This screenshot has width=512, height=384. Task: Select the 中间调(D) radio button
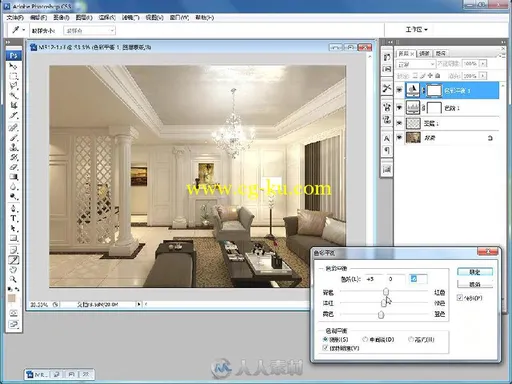click(x=365, y=339)
